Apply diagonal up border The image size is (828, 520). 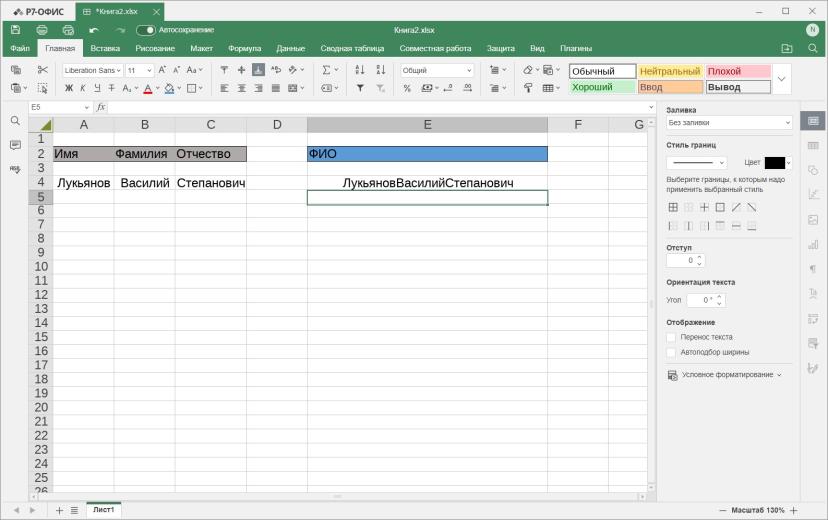click(736, 207)
